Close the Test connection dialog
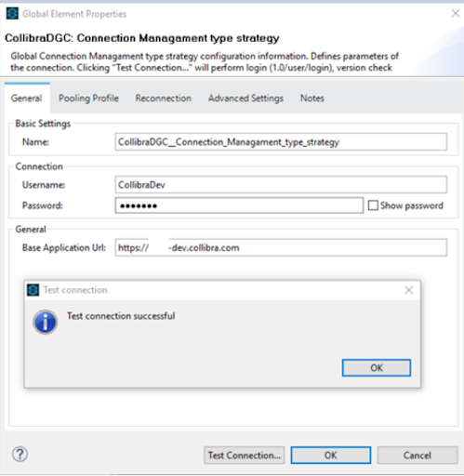The image size is (464, 476). click(x=409, y=290)
